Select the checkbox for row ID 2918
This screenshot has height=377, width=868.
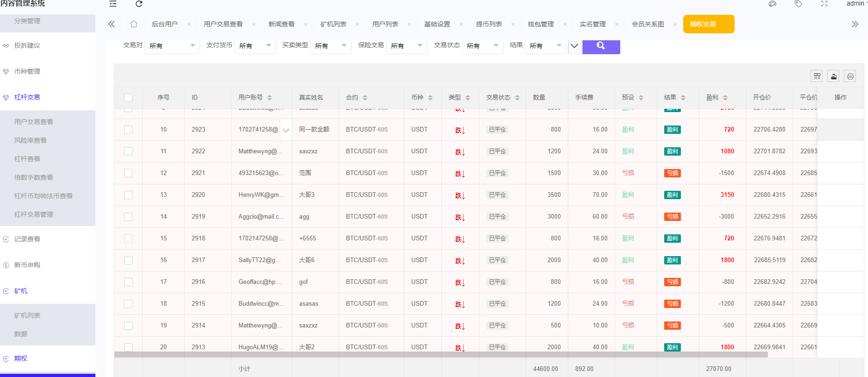click(x=128, y=239)
